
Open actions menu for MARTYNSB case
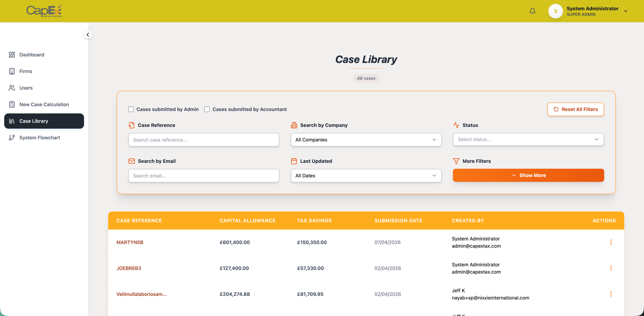[x=610, y=242]
